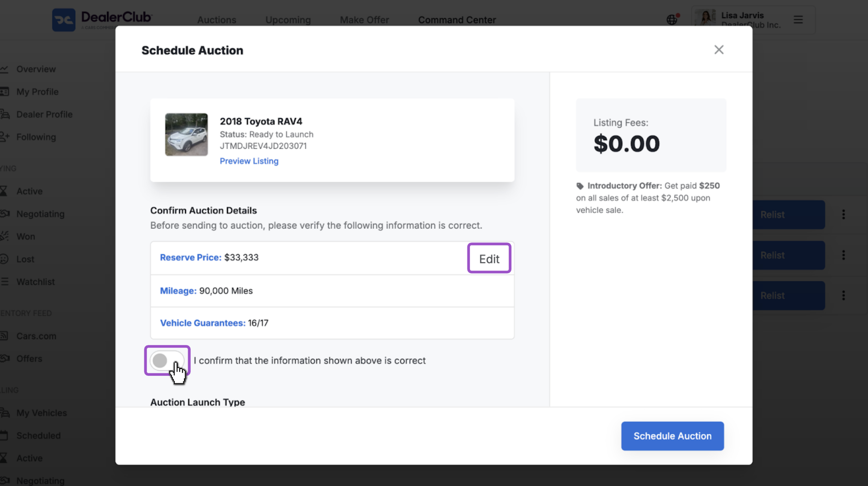868x486 pixels.
Task: Open the Preview Listing link
Action: click(x=249, y=161)
